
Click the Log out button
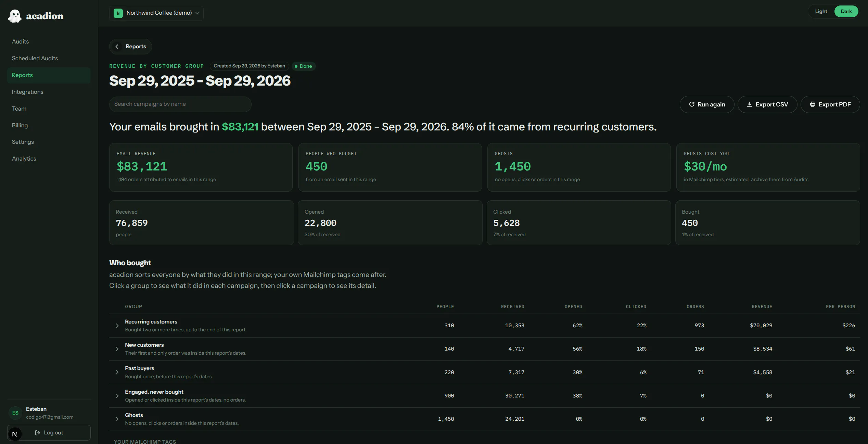pos(49,433)
